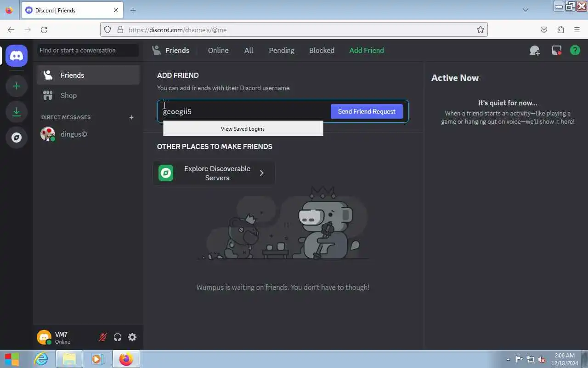Show site security lock icon info

pyautogui.click(x=120, y=30)
